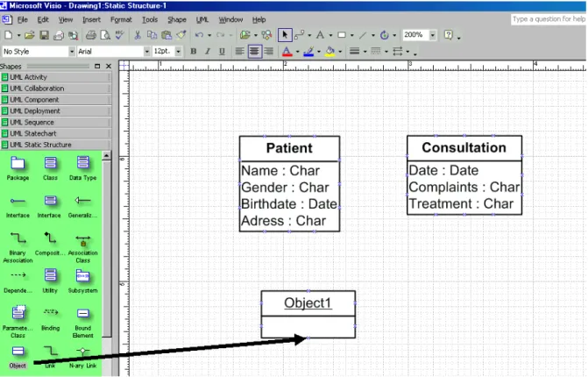This screenshot has height=377, width=588.
Task: Toggle Underline formatting
Action: coord(222,52)
